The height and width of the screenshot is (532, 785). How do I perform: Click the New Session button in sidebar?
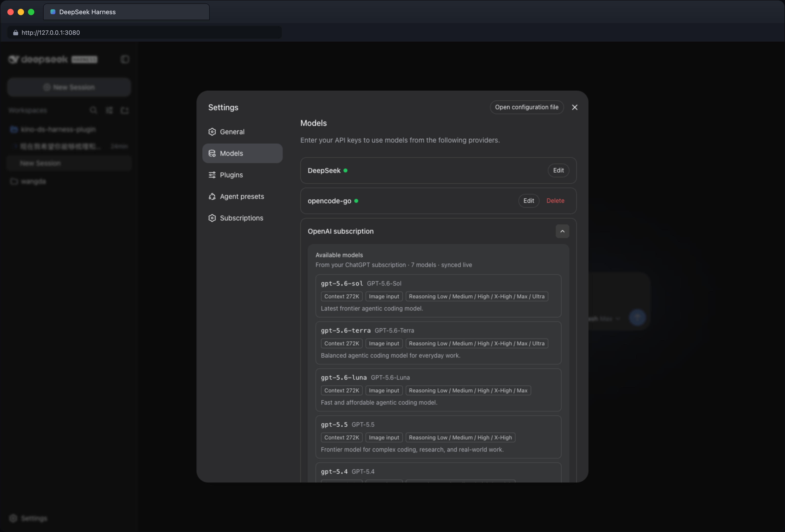[x=69, y=87]
